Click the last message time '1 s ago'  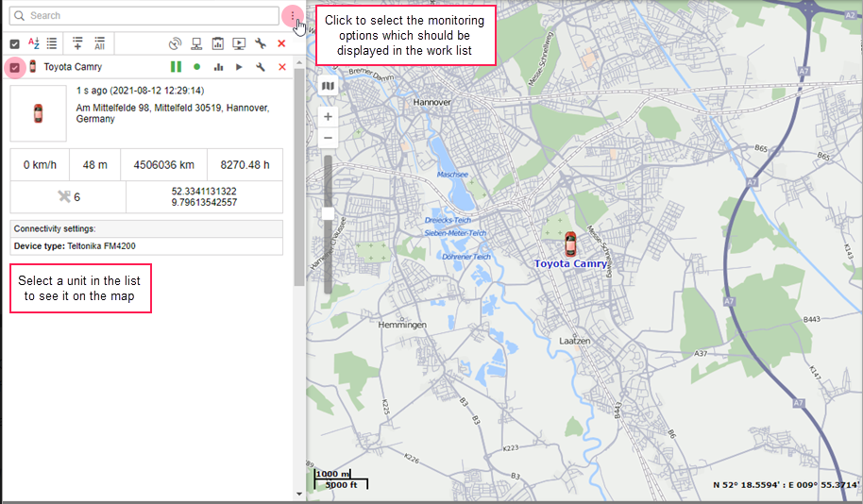click(92, 91)
